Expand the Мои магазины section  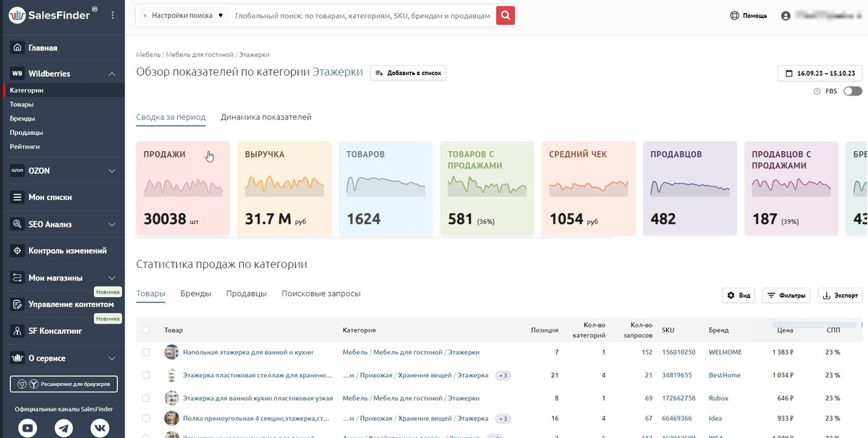(x=112, y=278)
